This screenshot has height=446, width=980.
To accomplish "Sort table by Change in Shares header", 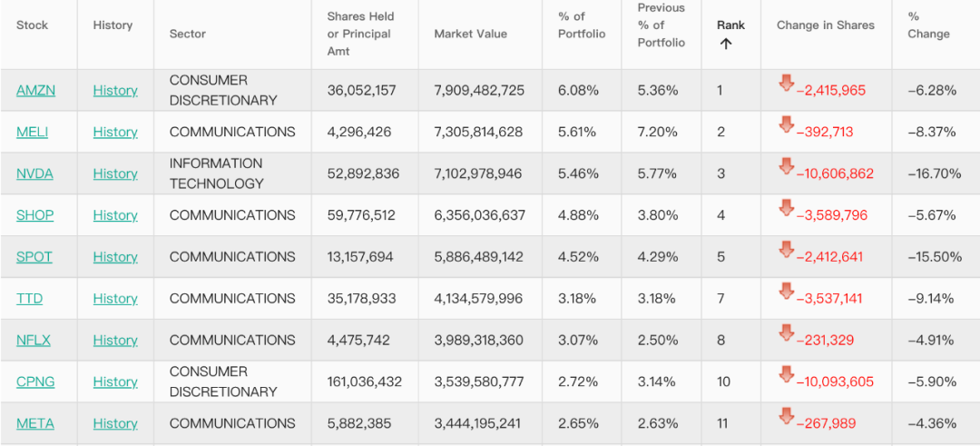I will (826, 25).
